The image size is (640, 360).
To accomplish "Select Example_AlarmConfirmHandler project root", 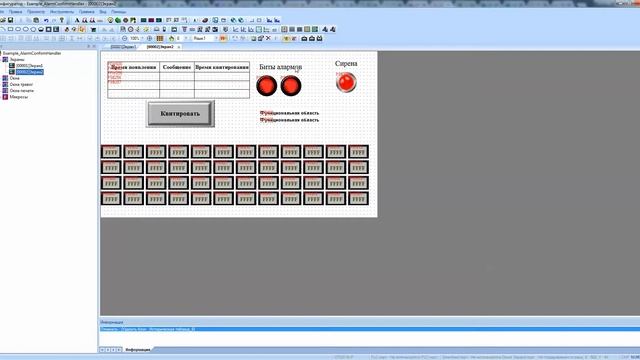I will click(32, 53).
